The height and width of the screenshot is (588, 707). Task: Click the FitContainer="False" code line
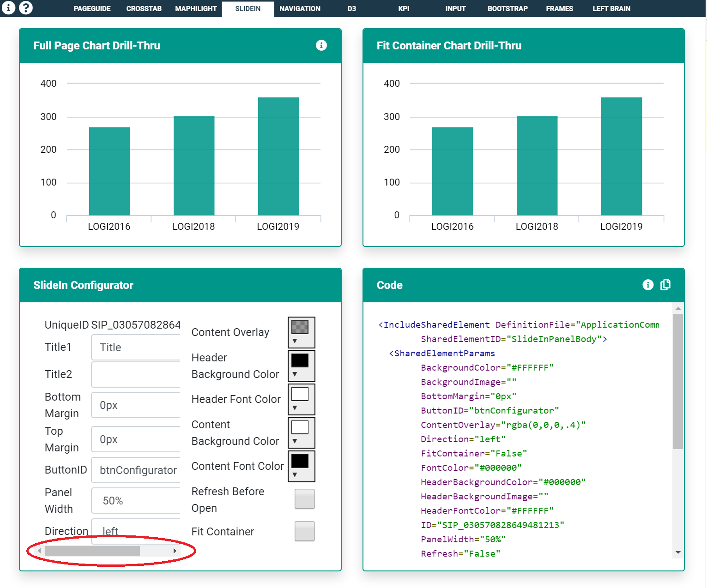click(474, 453)
